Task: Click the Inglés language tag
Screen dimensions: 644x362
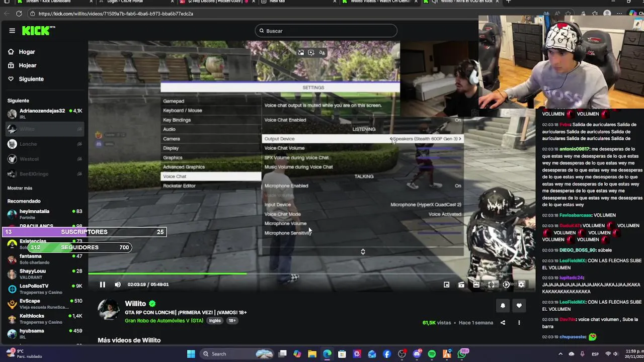Action: point(215,321)
